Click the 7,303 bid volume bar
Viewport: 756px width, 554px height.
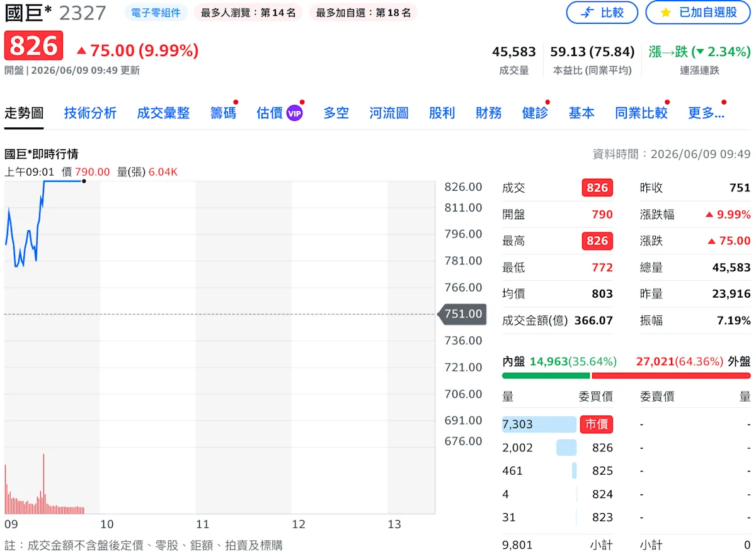tap(539, 424)
